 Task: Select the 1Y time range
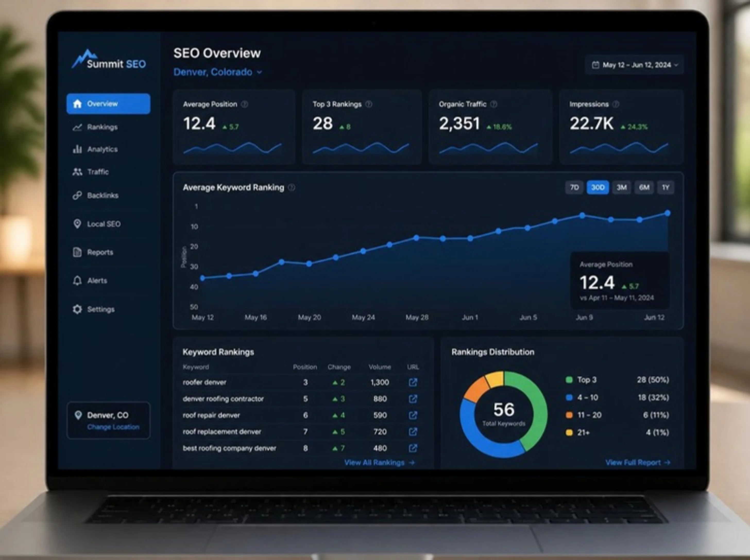click(x=666, y=187)
